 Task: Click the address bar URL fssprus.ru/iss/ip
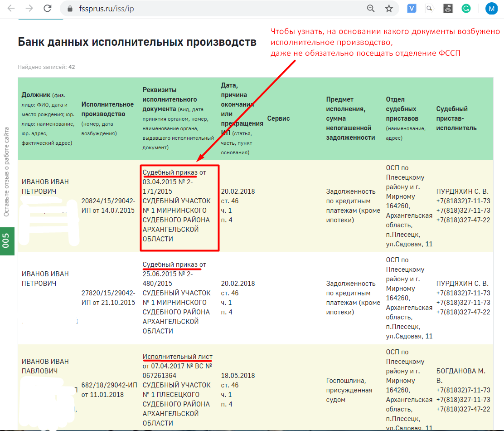(107, 9)
